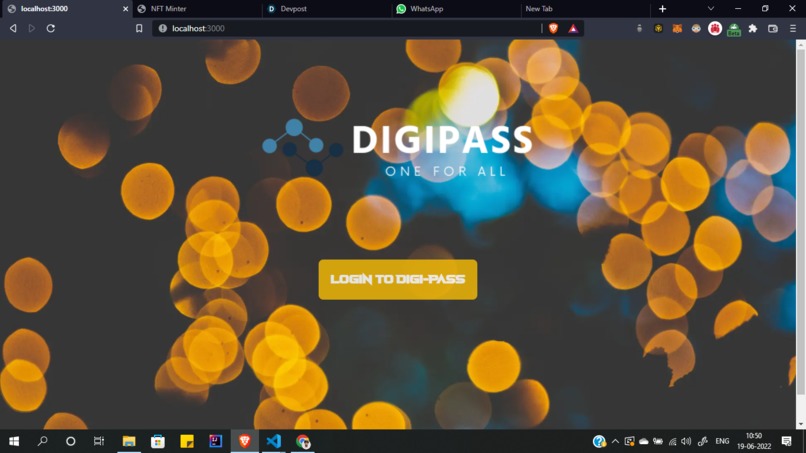The height and width of the screenshot is (453, 806).
Task: Bookmark this page with the bookmark icon
Action: (x=139, y=28)
